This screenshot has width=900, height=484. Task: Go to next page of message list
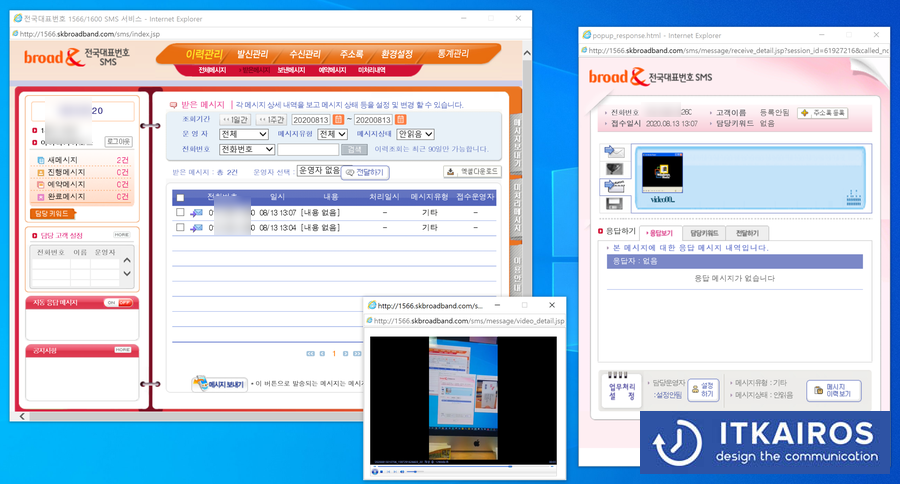pos(346,354)
